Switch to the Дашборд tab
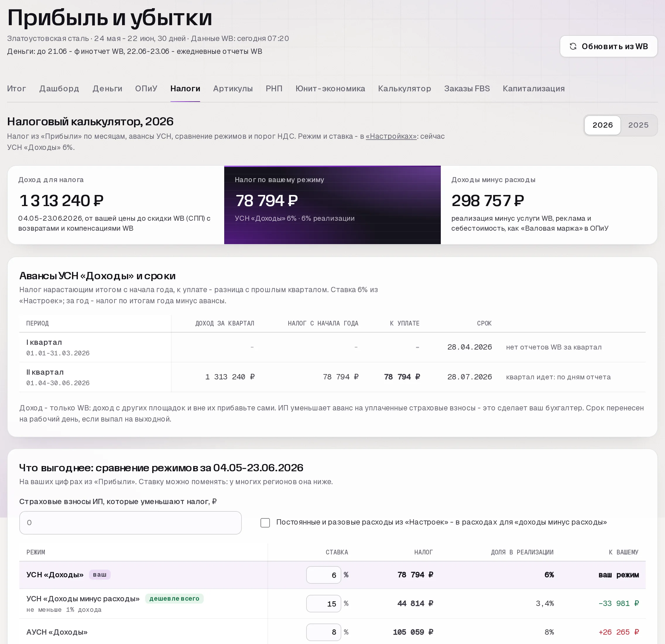The width and height of the screenshot is (665, 644). pos(59,89)
